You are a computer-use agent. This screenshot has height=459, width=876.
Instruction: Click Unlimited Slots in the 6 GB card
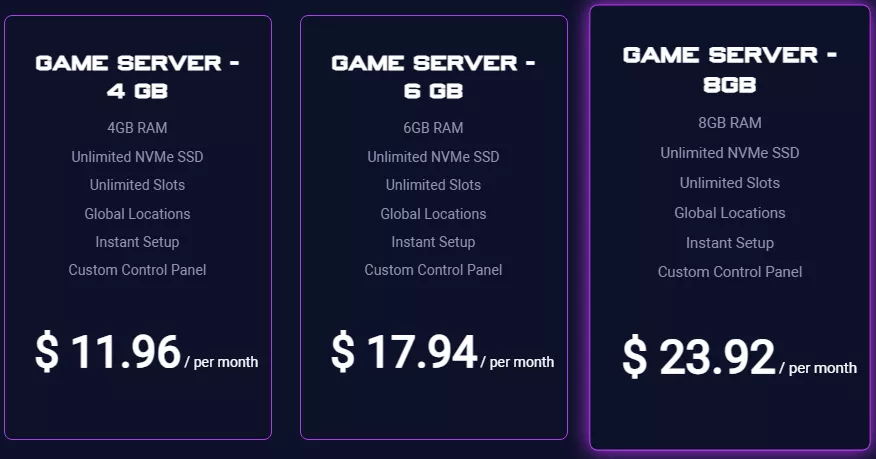[x=433, y=185]
